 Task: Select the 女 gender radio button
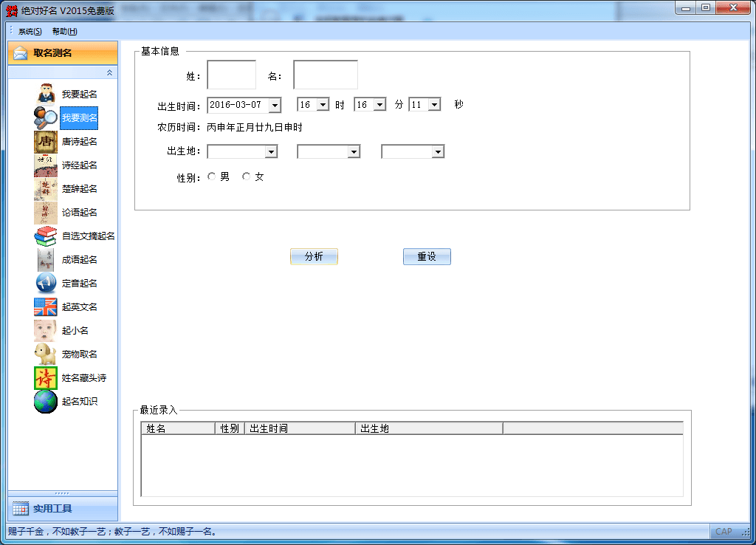tap(246, 176)
